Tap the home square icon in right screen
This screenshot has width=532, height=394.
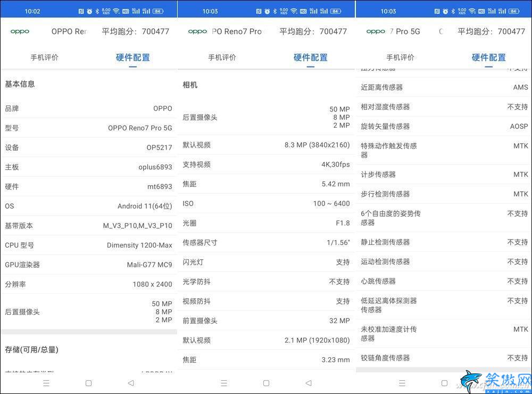click(x=444, y=383)
